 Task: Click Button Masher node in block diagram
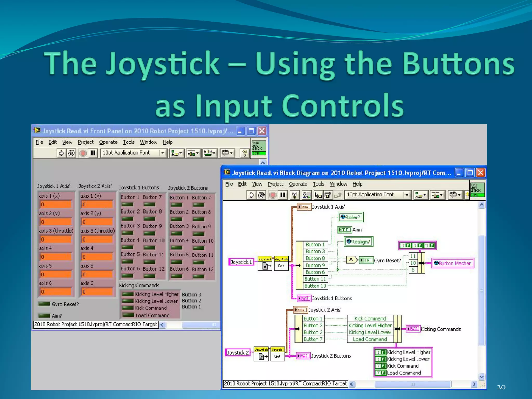(453, 263)
